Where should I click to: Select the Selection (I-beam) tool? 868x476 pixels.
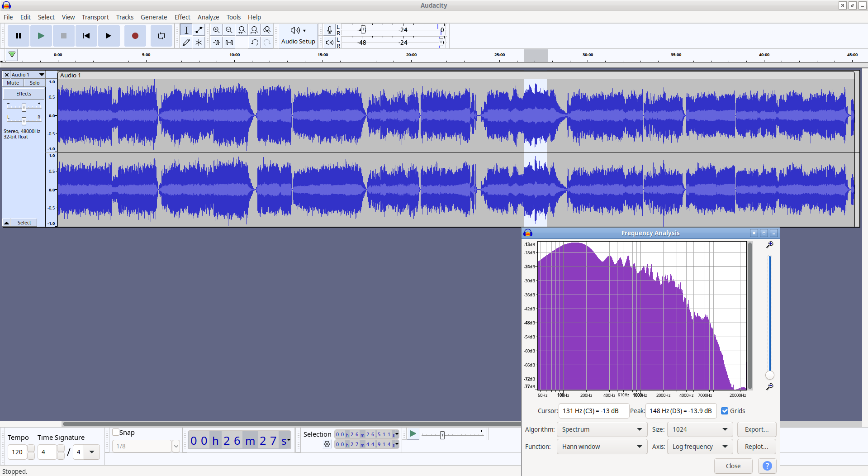click(186, 30)
